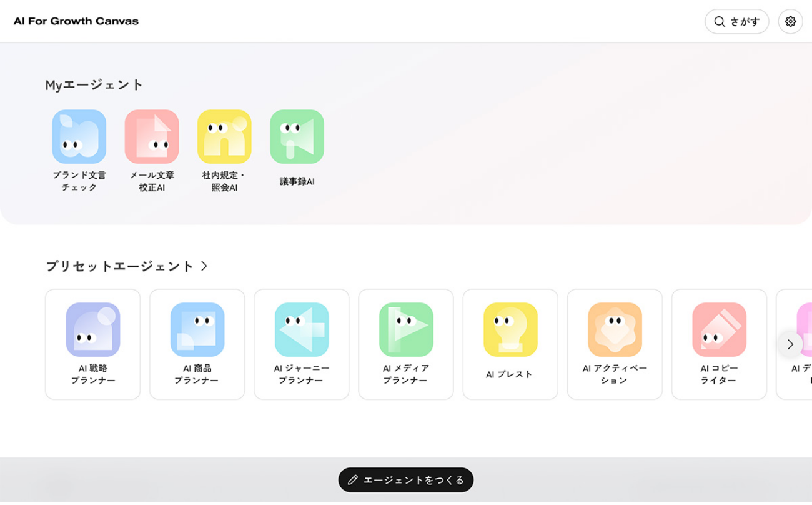The width and height of the screenshot is (812, 505).
Task: Click the AI For Growth Canvas title
Action: coord(76,21)
